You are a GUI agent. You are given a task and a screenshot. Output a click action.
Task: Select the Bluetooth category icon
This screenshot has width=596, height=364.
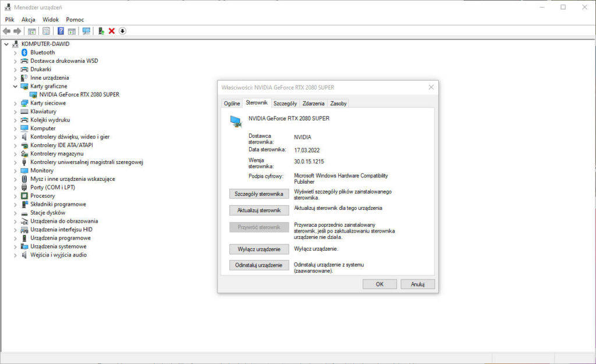(x=24, y=52)
